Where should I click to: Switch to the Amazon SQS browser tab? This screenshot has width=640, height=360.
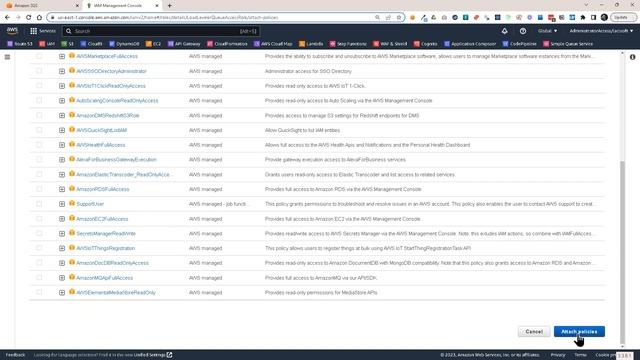coord(41,6)
